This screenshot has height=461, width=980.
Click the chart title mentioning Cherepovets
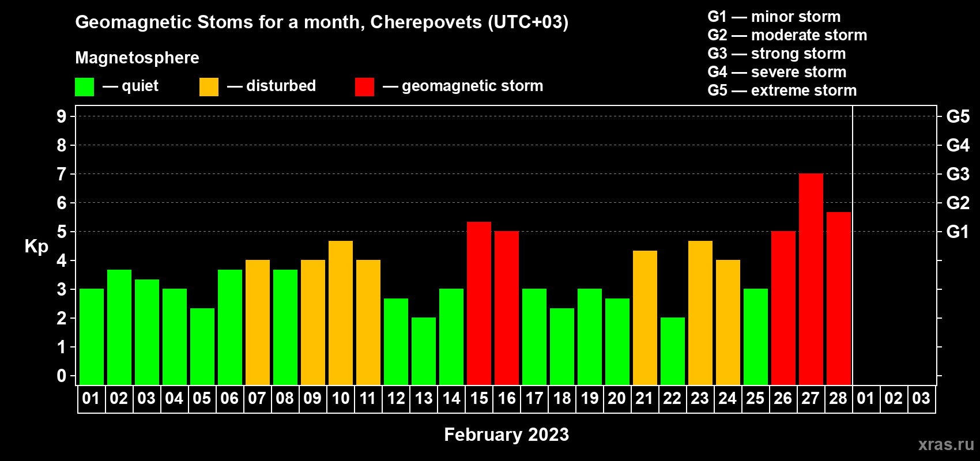pos(322,22)
